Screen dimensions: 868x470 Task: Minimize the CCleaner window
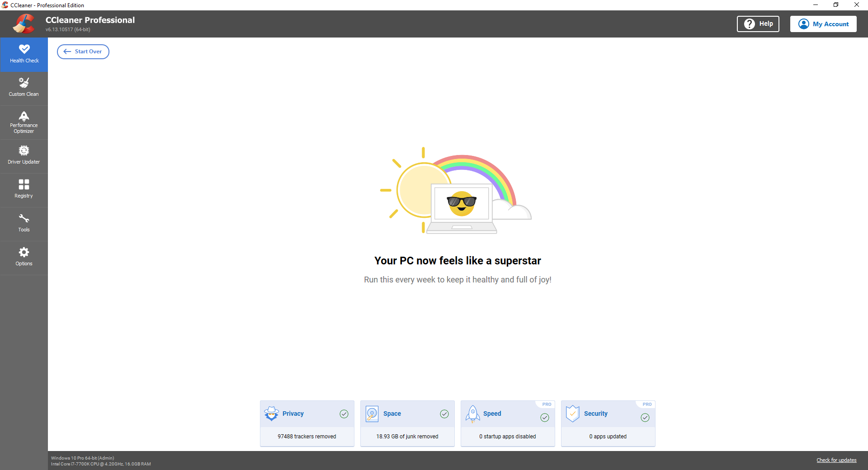pos(815,5)
